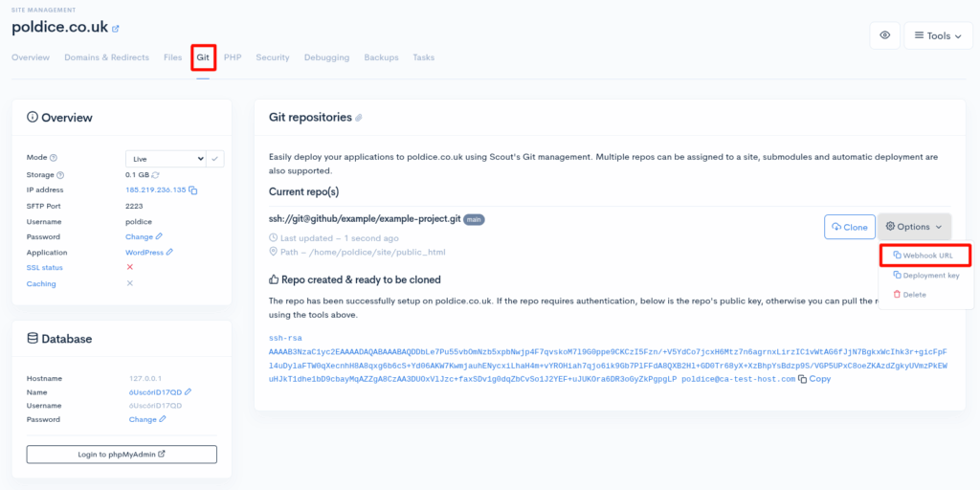Confirm the mode with the checkmark button
Screen dimensions: 980x490
pos(216,158)
